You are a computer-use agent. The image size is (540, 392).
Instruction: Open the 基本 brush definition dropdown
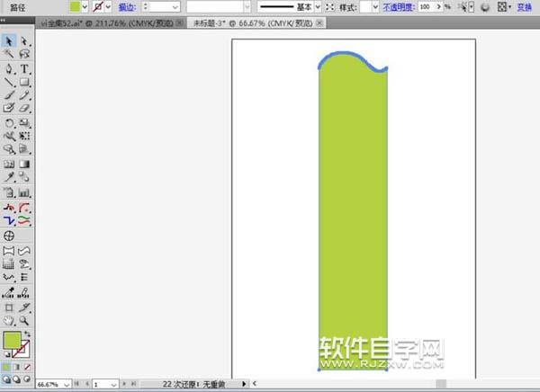[x=318, y=6]
